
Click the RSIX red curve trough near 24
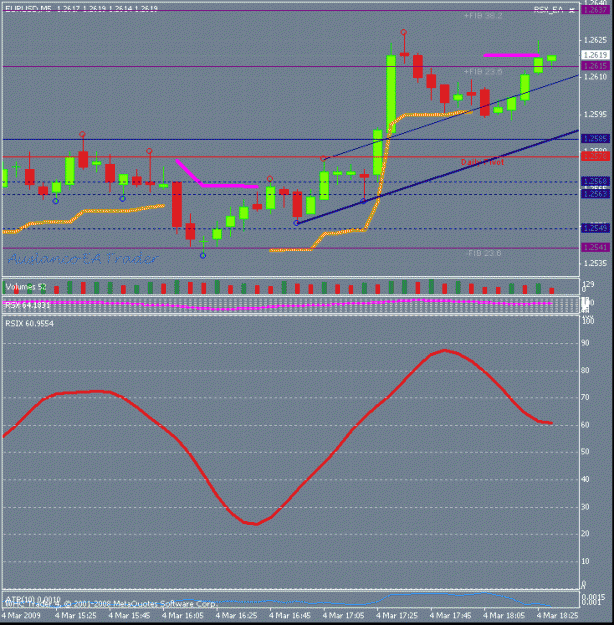255,523
